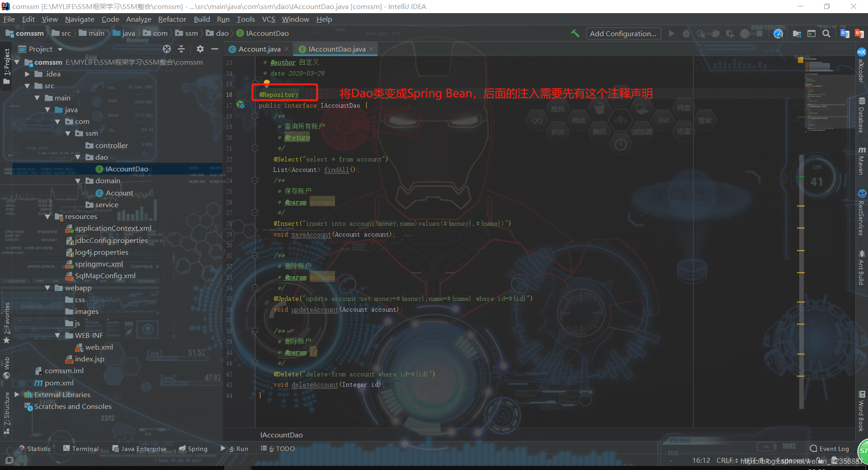The width and height of the screenshot is (868, 470).
Task: Click the Search Everywhere magnifier icon
Action: [x=826, y=33]
